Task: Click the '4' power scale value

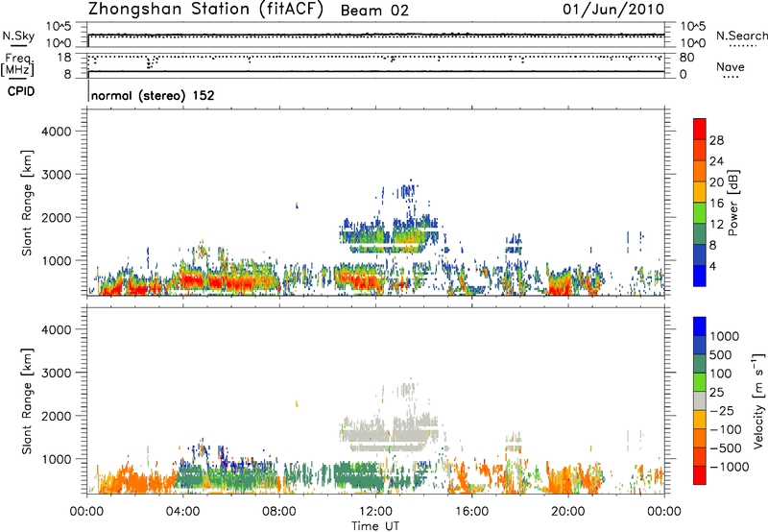Action: 713,266
